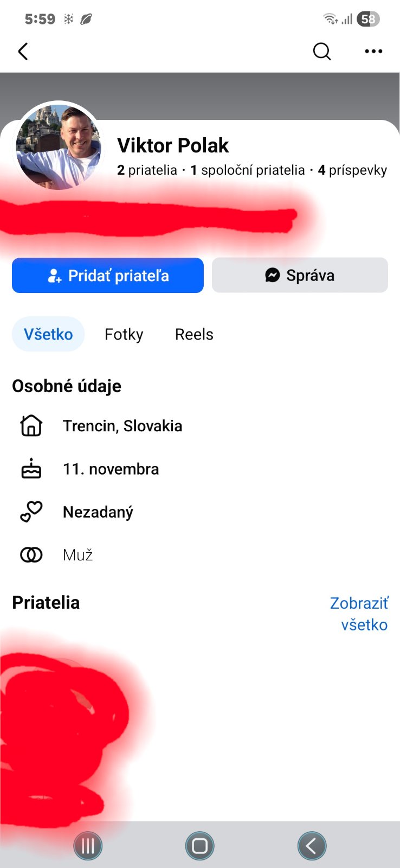Open 1 spoloční priatelia mutual friends

point(248,170)
